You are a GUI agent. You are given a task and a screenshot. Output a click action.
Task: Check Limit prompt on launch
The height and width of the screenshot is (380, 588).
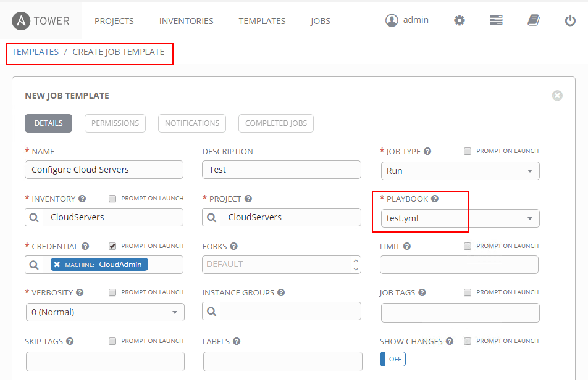click(x=467, y=246)
